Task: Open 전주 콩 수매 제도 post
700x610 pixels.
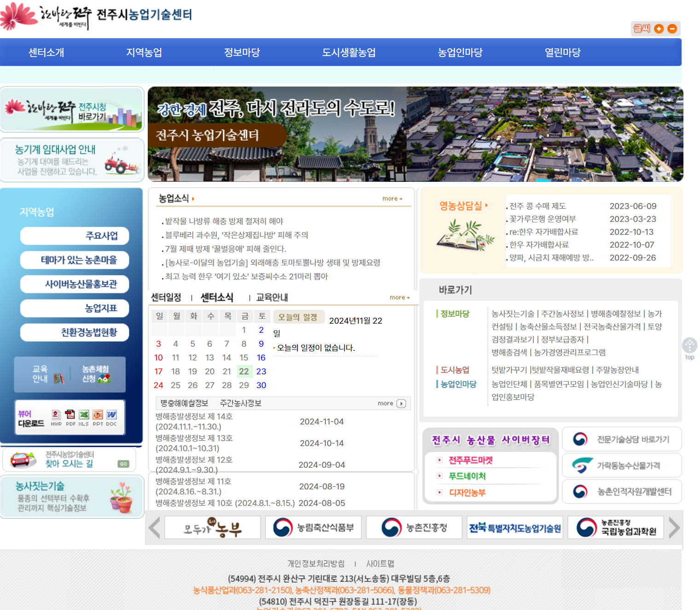Action: click(x=538, y=206)
